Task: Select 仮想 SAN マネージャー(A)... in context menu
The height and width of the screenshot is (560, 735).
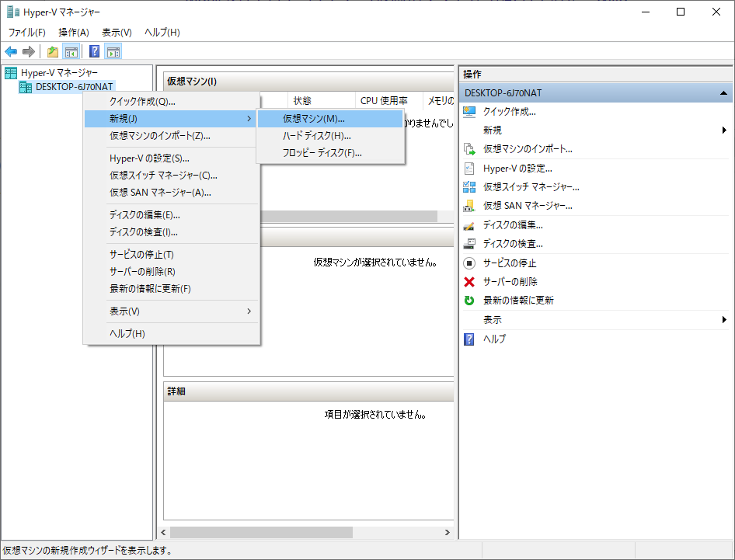Action: coord(172,193)
